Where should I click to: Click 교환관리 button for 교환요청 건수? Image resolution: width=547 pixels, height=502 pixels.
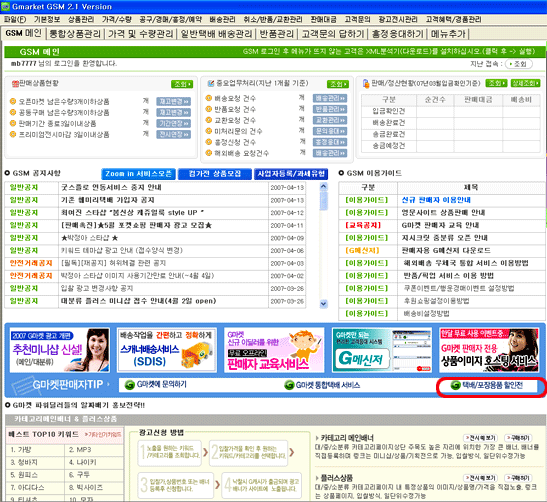pyautogui.click(x=330, y=120)
